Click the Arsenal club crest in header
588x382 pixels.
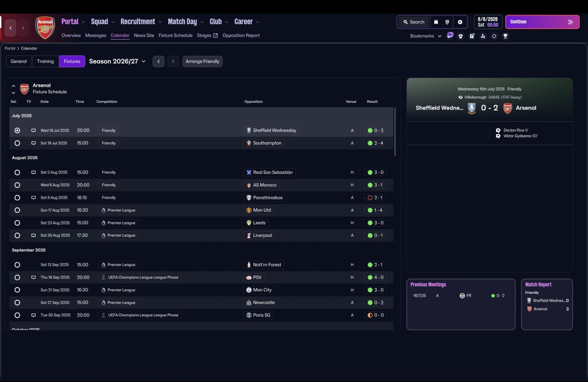coord(45,28)
